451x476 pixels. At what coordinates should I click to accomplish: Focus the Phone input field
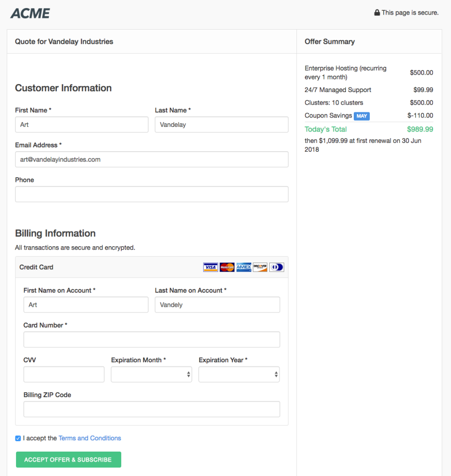[x=152, y=194]
